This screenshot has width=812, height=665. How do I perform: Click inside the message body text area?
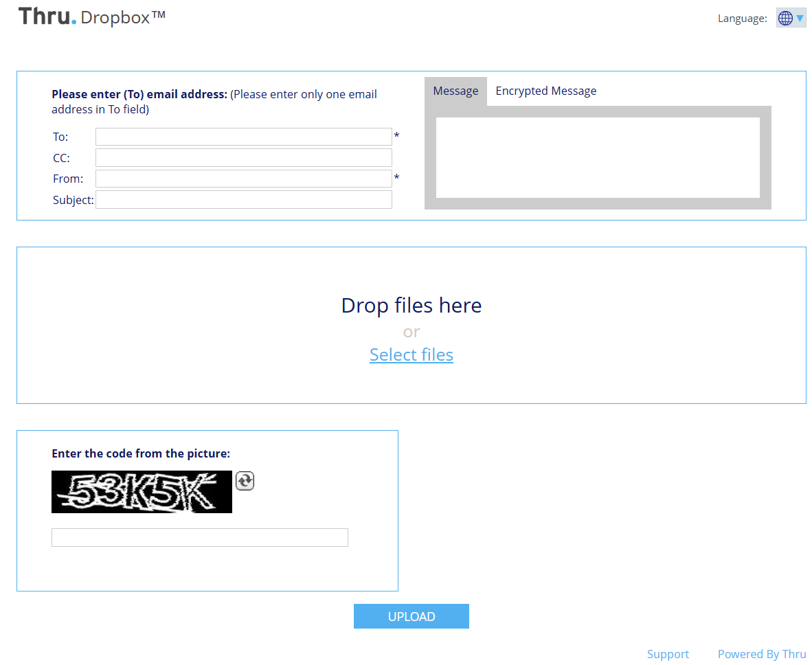tap(598, 157)
